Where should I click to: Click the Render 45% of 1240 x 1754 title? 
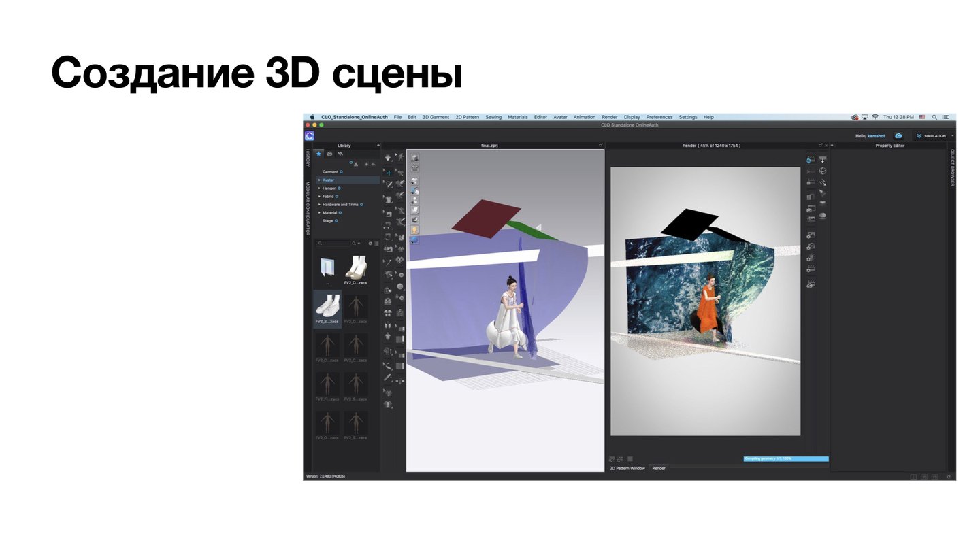click(711, 146)
